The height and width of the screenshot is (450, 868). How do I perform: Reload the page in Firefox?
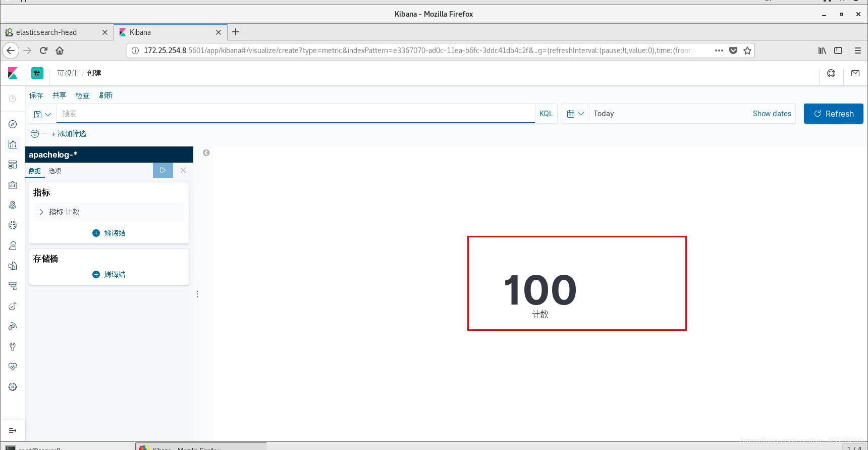point(43,51)
